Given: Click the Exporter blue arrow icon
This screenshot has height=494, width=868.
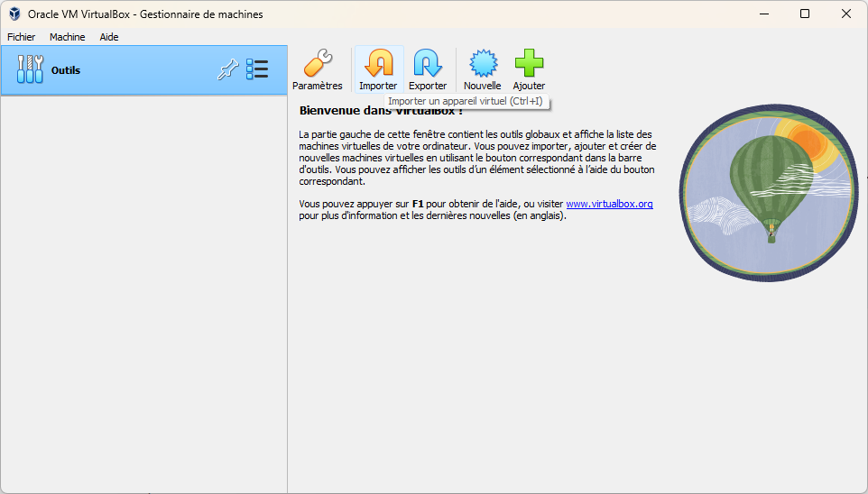Looking at the screenshot, I should tap(428, 64).
